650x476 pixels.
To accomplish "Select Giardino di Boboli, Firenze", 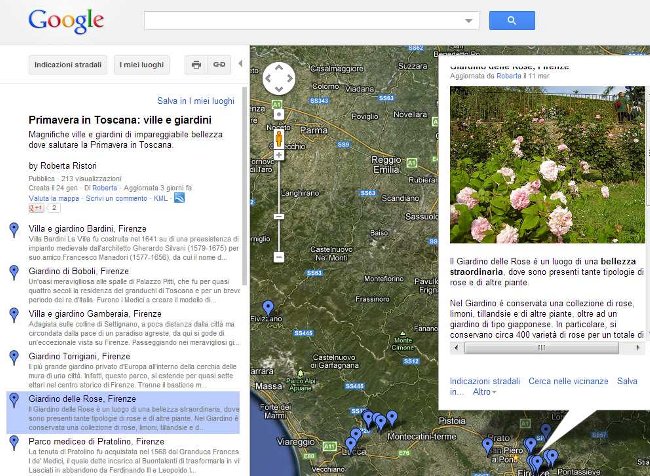I will click(x=79, y=271).
